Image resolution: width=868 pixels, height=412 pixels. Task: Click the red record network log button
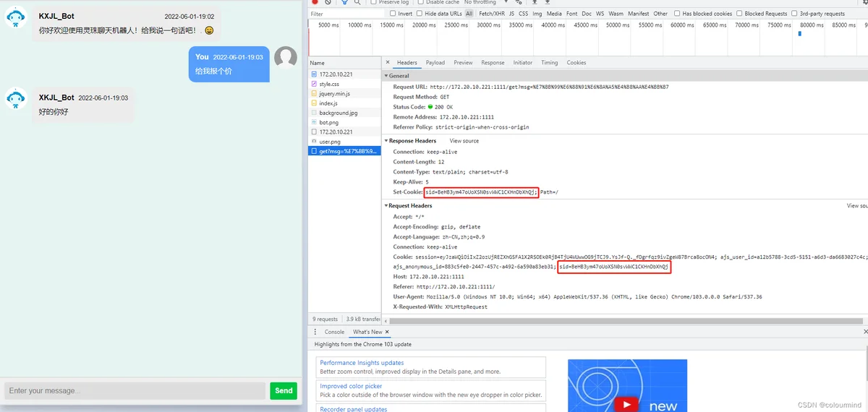[315, 2]
